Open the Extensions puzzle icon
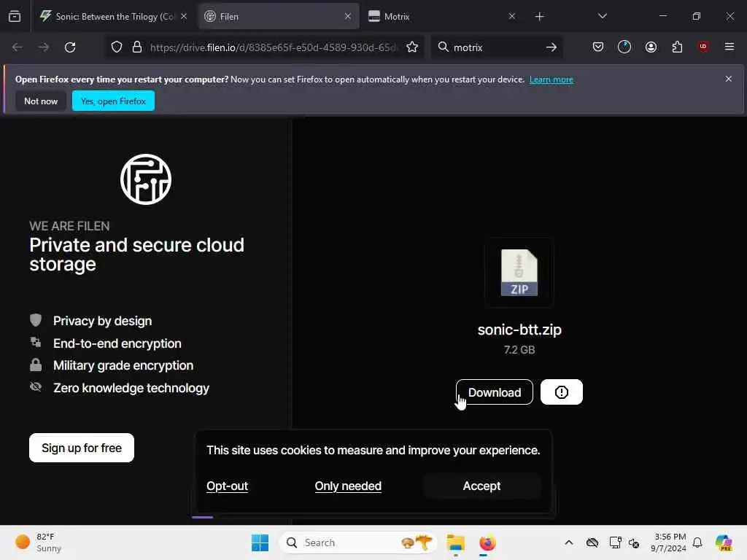 coord(677,47)
